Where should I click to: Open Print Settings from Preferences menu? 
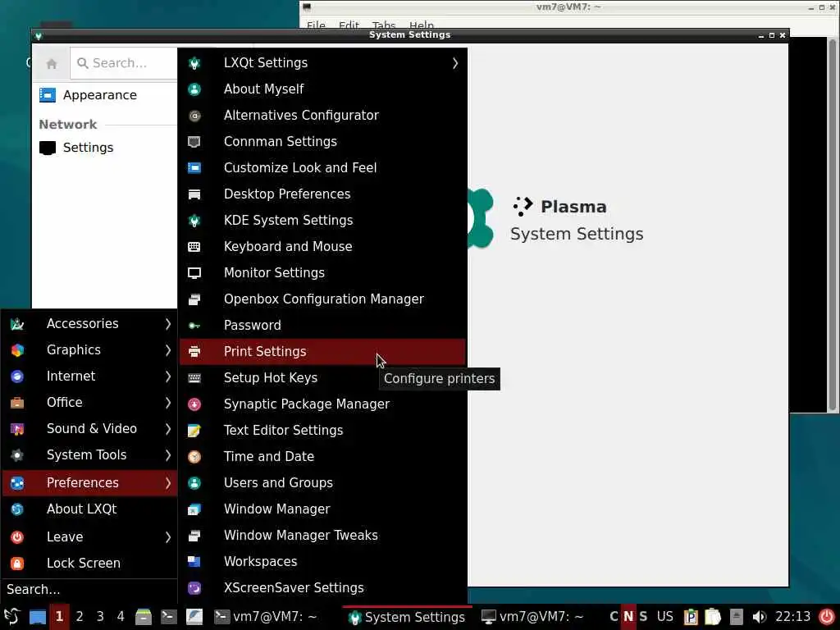tap(322, 351)
